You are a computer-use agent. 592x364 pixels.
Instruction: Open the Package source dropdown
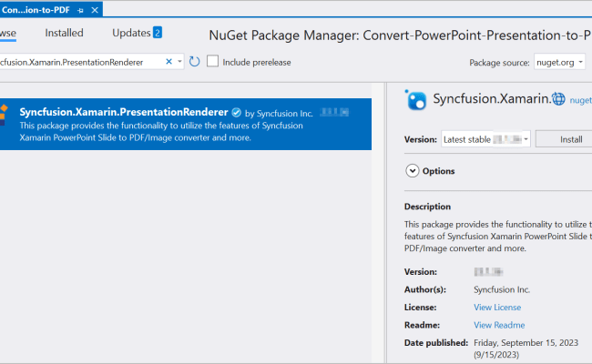click(559, 62)
